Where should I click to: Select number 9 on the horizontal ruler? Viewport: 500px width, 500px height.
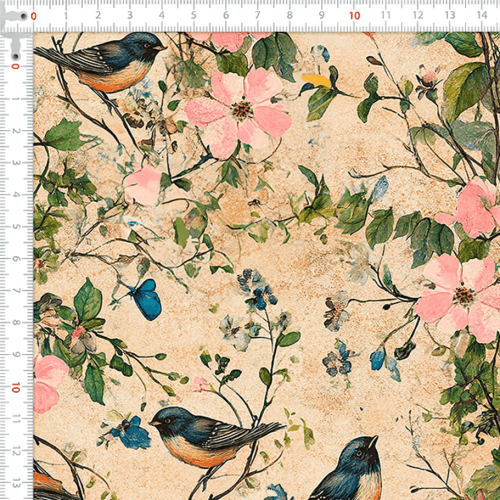coord(322,15)
